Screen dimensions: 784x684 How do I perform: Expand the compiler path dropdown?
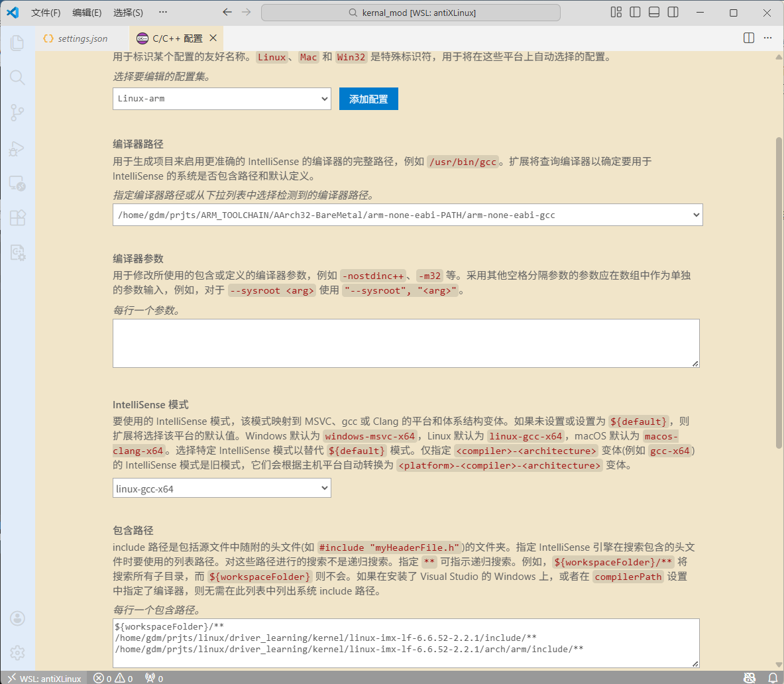click(x=407, y=215)
